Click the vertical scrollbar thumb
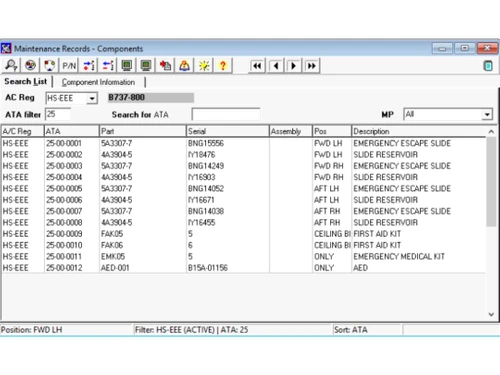Screen dimensions: 500x375 click(491, 182)
